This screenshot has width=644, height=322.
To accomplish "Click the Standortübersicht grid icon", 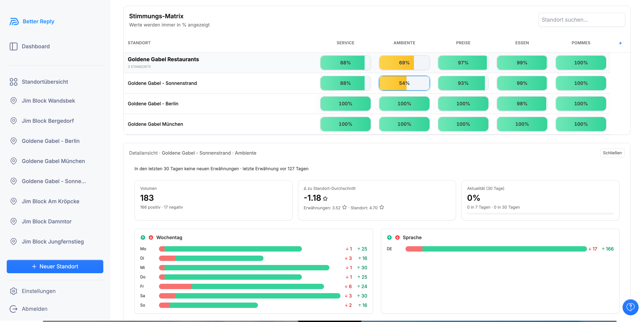I will (x=13, y=82).
